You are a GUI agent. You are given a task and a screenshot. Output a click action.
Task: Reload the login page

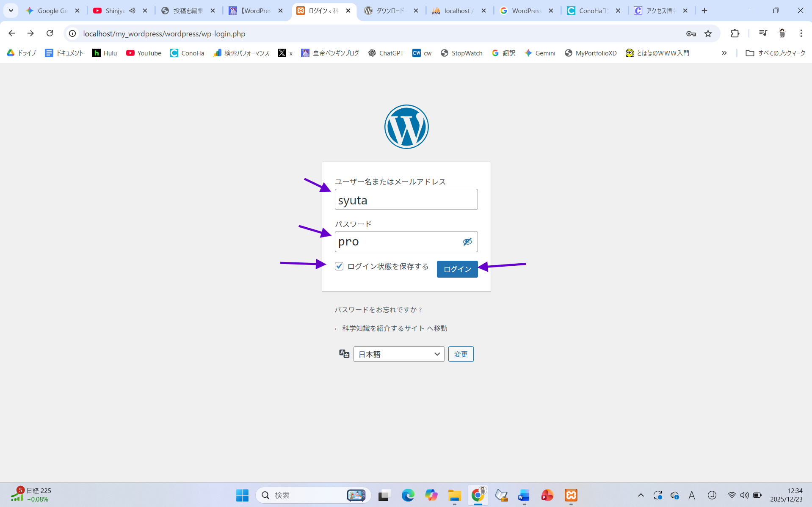50,33
